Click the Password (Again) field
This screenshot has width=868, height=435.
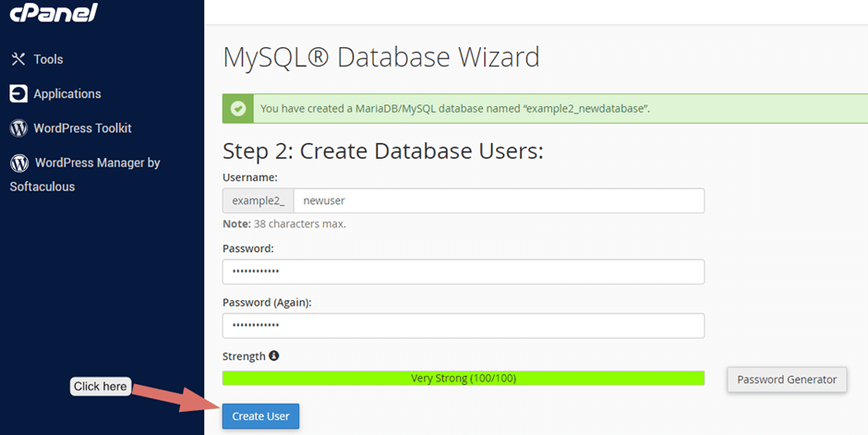click(464, 325)
